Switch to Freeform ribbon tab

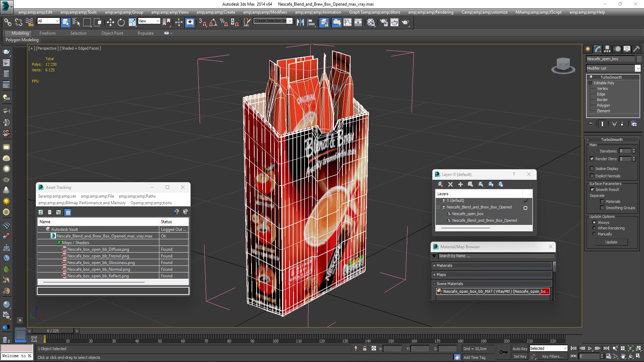point(48,33)
